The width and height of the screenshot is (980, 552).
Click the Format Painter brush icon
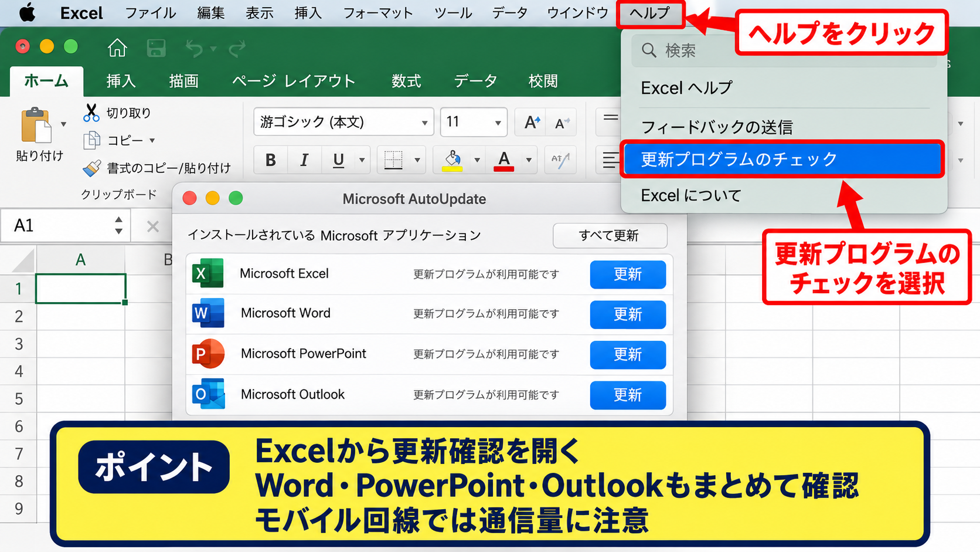pos(92,168)
